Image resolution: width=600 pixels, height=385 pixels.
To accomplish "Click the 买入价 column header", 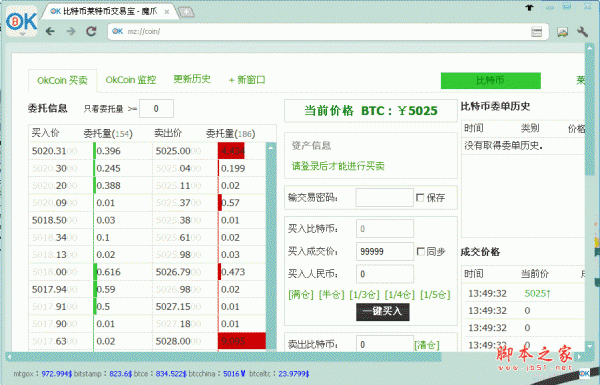I will [45, 133].
